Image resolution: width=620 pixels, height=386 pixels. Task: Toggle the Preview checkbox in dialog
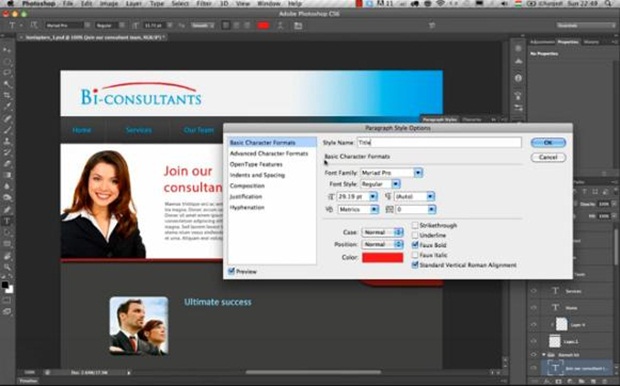point(232,271)
